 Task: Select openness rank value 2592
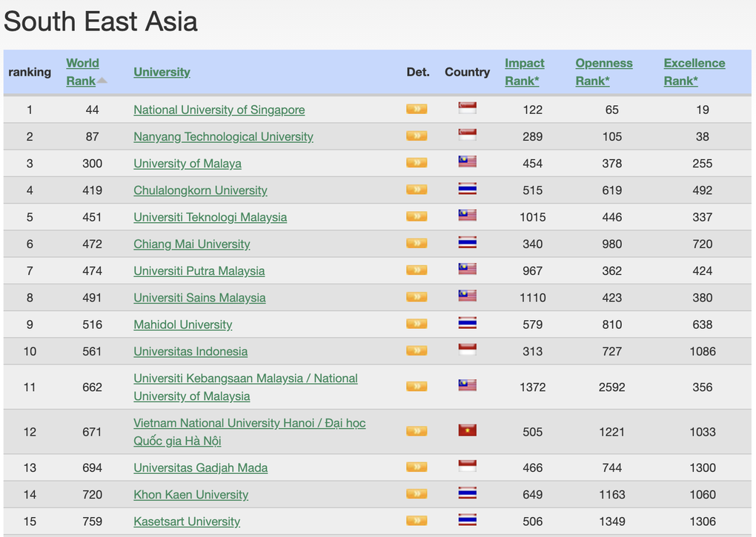pyautogui.click(x=611, y=387)
